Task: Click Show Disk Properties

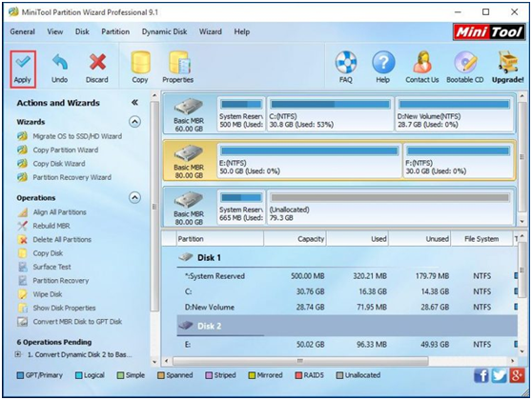Action: 64,309
